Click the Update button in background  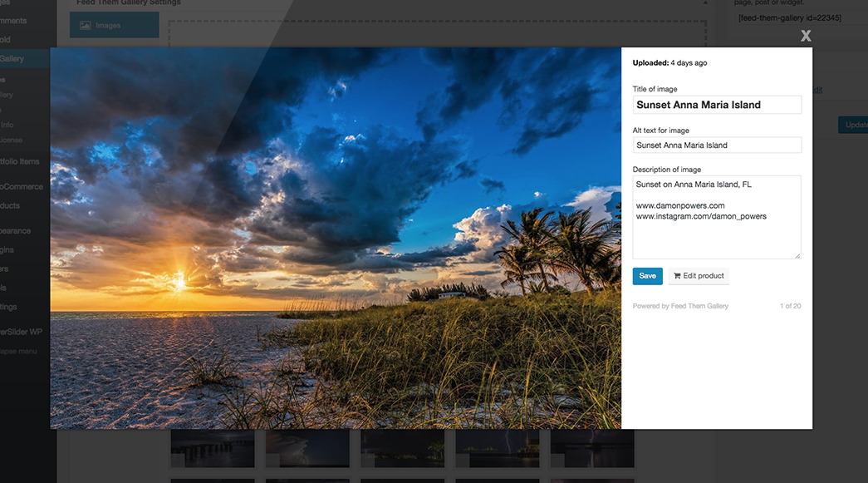[x=853, y=125]
